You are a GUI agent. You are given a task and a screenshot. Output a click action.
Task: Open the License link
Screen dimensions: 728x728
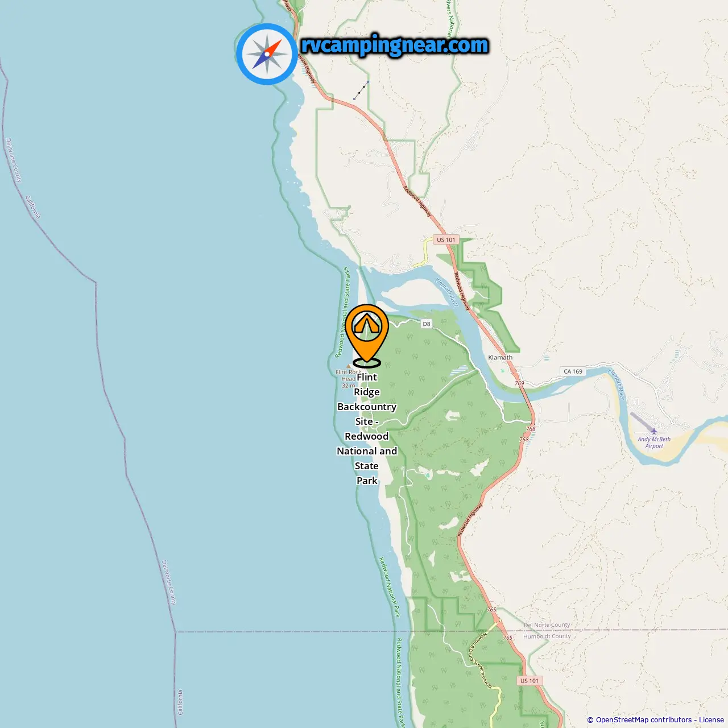711,720
